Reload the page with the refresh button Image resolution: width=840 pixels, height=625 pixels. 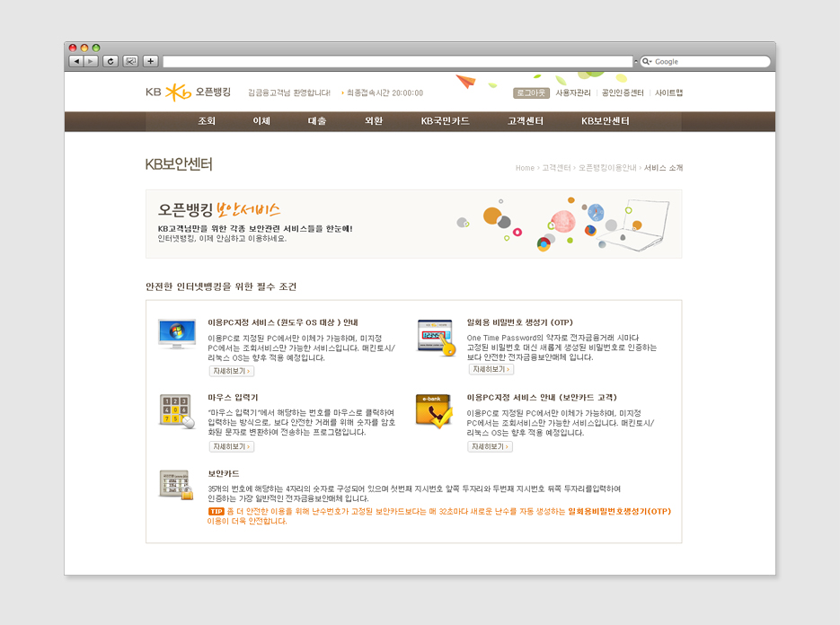[x=111, y=61]
